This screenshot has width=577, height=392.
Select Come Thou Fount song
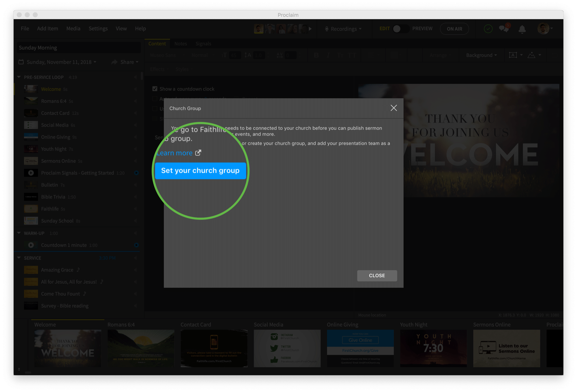click(x=77, y=294)
